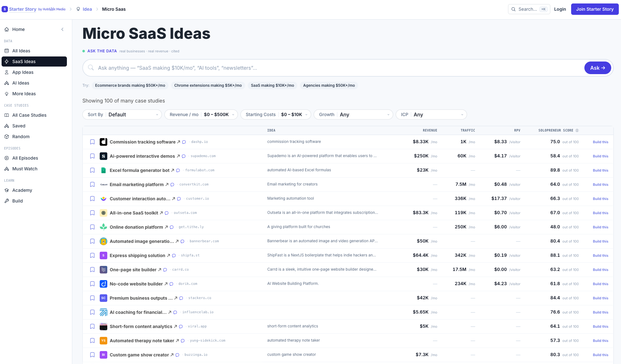Click the shipfa.st logo
Viewport: 621px width, 364px height.
(103, 255)
